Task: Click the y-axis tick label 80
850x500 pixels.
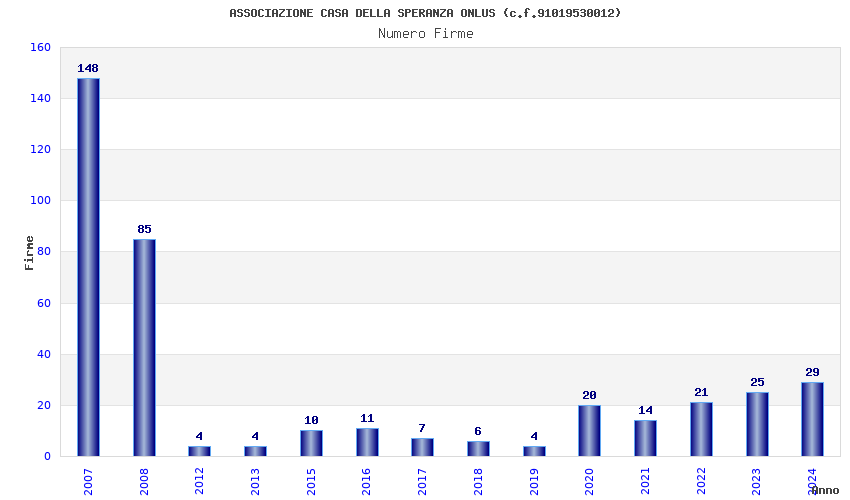Action: [44, 252]
